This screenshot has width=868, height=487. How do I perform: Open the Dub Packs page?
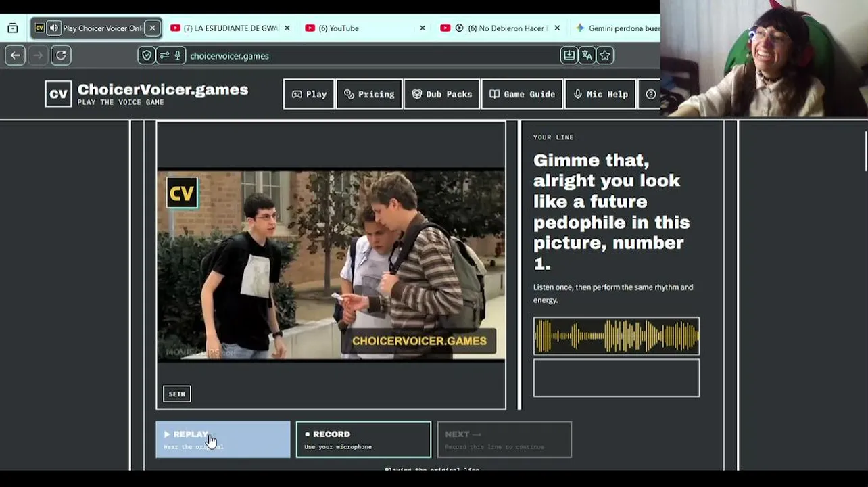point(442,94)
